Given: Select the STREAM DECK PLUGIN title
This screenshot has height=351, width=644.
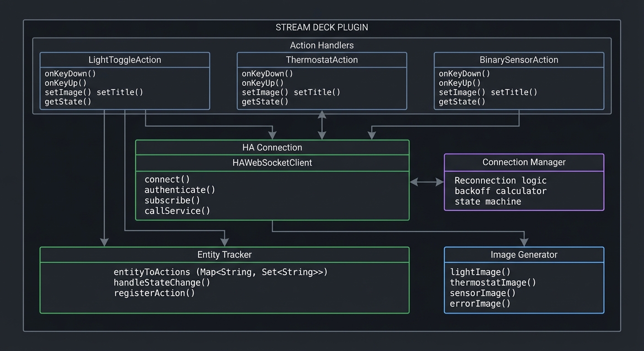Looking at the screenshot, I should coord(322,27).
